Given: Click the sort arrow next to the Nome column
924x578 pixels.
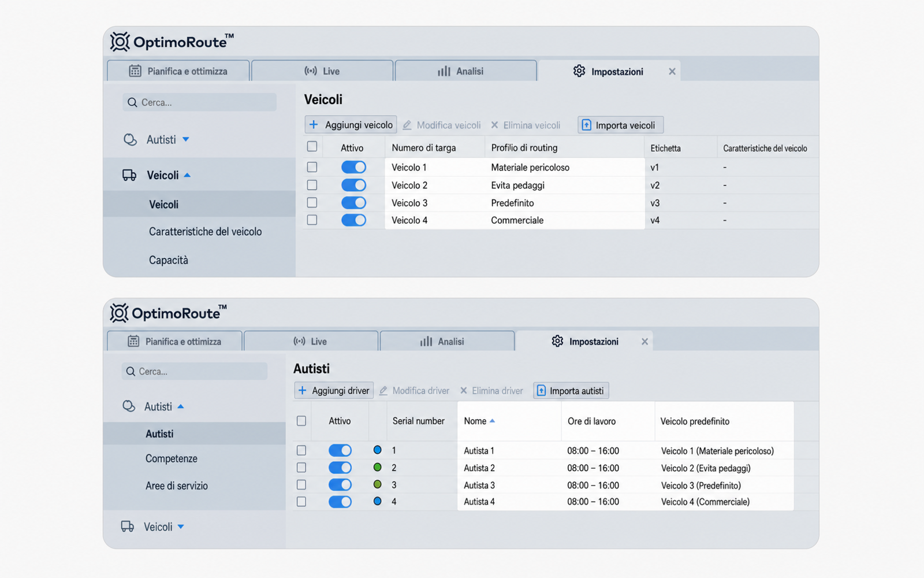Looking at the screenshot, I should 493,421.
